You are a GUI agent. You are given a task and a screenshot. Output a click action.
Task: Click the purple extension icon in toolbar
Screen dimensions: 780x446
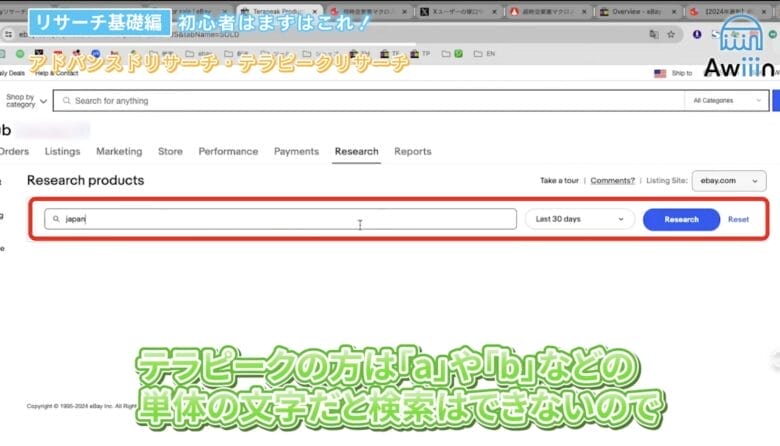point(697,34)
